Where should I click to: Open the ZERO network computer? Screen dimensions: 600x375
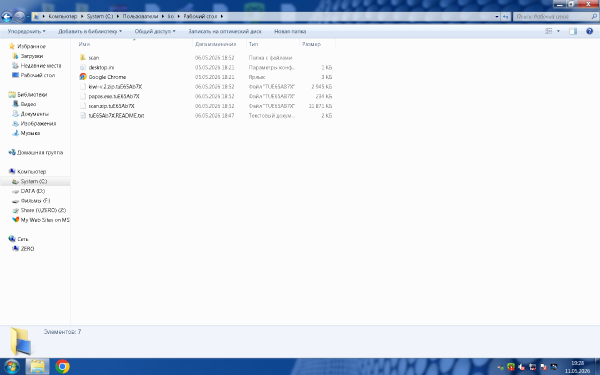[27, 249]
